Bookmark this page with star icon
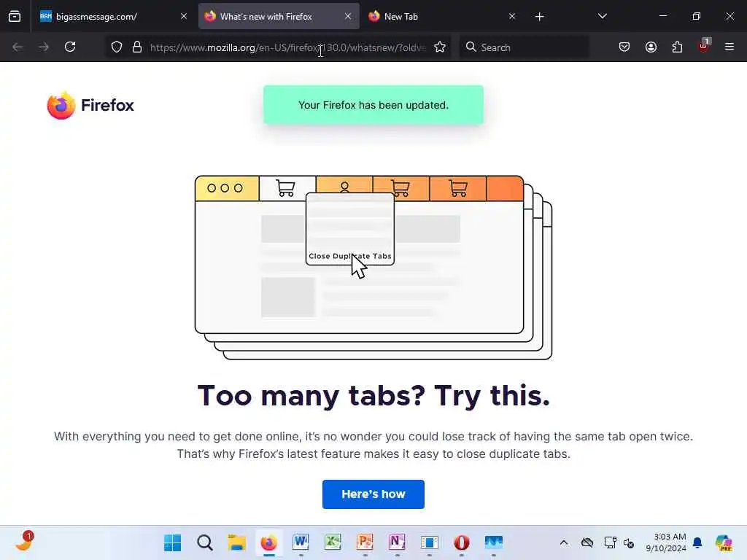 [x=440, y=47]
